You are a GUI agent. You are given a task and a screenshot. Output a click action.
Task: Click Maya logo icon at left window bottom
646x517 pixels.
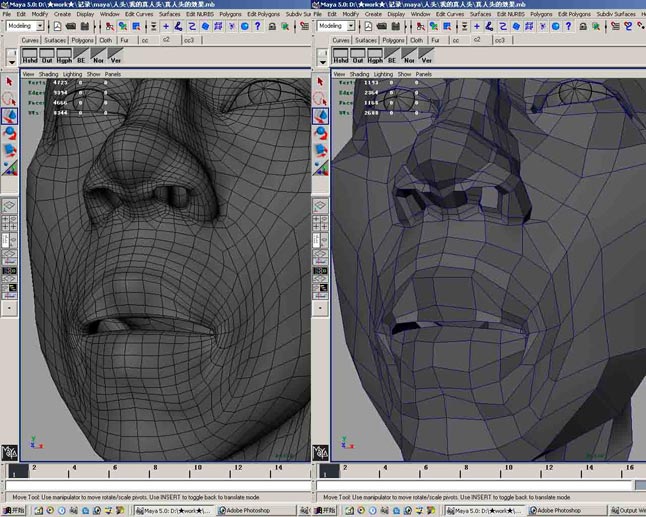(9, 453)
